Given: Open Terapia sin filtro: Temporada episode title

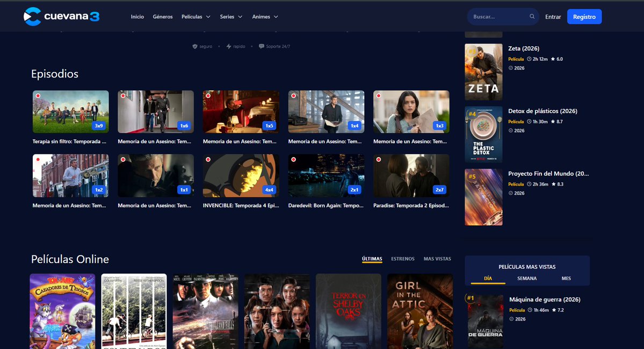Looking at the screenshot, I should pos(69,141).
